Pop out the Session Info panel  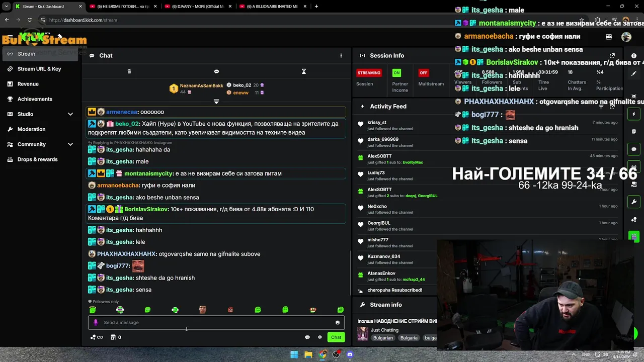click(x=612, y=56)
